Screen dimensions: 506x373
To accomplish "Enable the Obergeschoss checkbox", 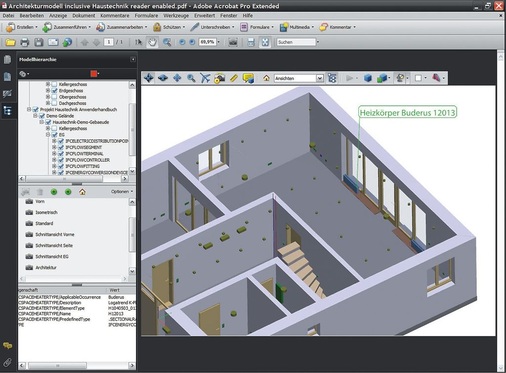I will 55,97.
